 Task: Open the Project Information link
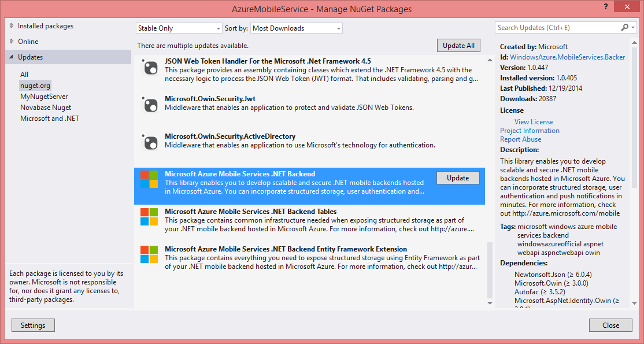click(530, 131)
